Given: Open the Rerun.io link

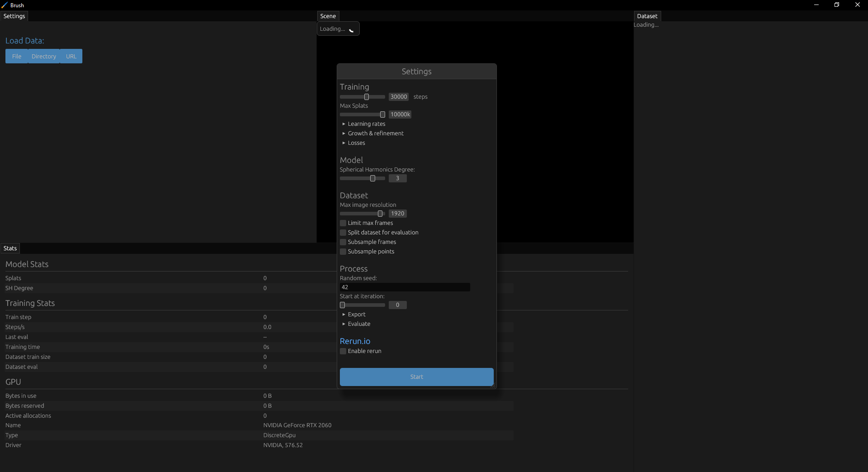Looking at the screenshot, I should coord(355,341).
